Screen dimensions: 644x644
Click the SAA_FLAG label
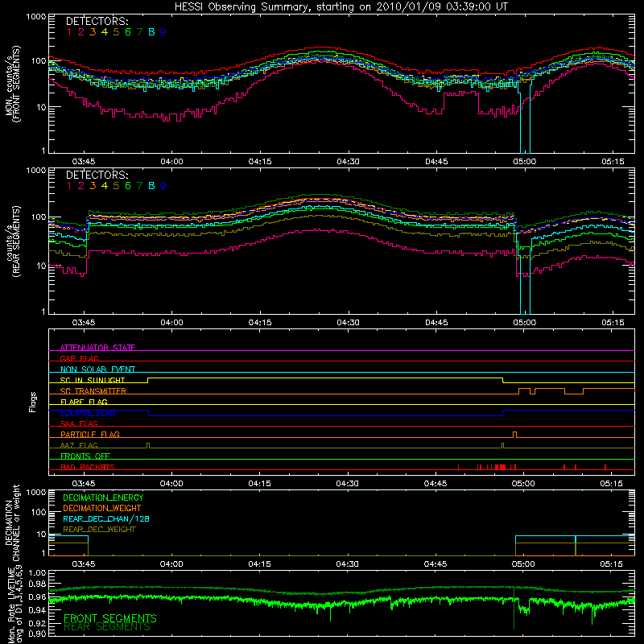click(x=79, y=423)
